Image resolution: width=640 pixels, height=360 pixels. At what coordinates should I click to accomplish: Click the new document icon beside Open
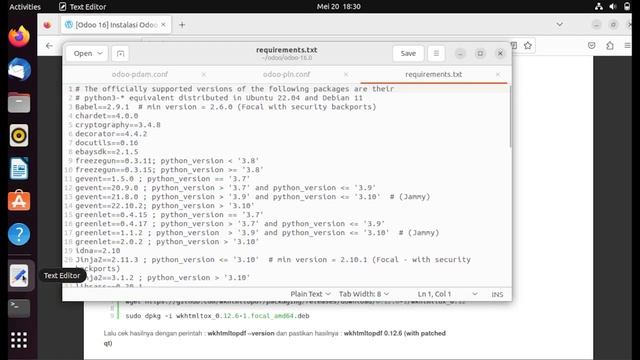120,53
